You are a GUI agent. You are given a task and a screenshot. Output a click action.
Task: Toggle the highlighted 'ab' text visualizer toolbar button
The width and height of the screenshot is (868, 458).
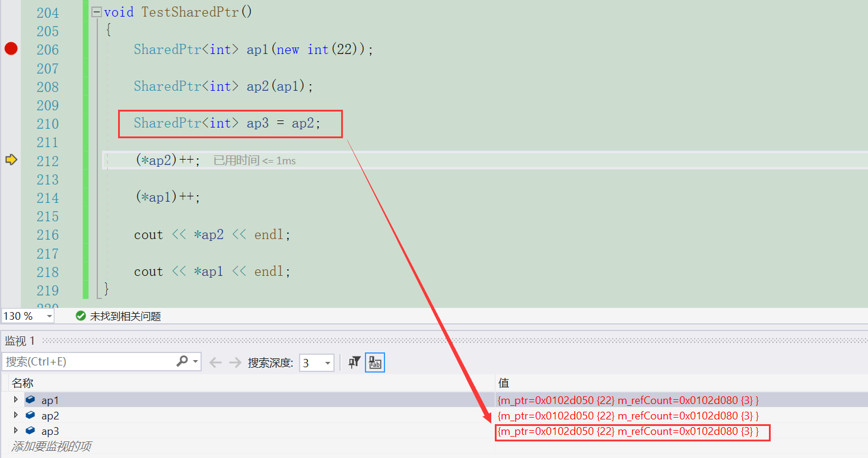pyautogui.click(x=375, y=362)
